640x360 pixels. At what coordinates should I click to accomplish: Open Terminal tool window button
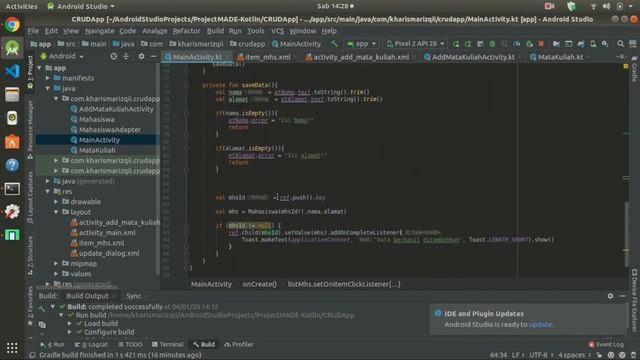167,344
